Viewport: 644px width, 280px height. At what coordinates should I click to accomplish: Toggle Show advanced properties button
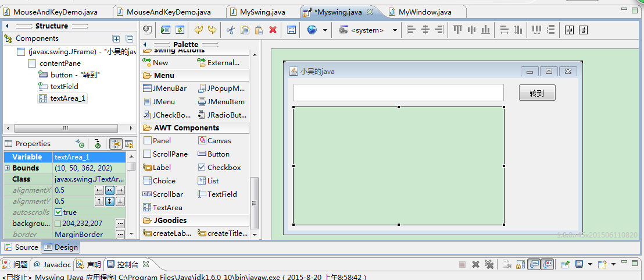[115, 144]
